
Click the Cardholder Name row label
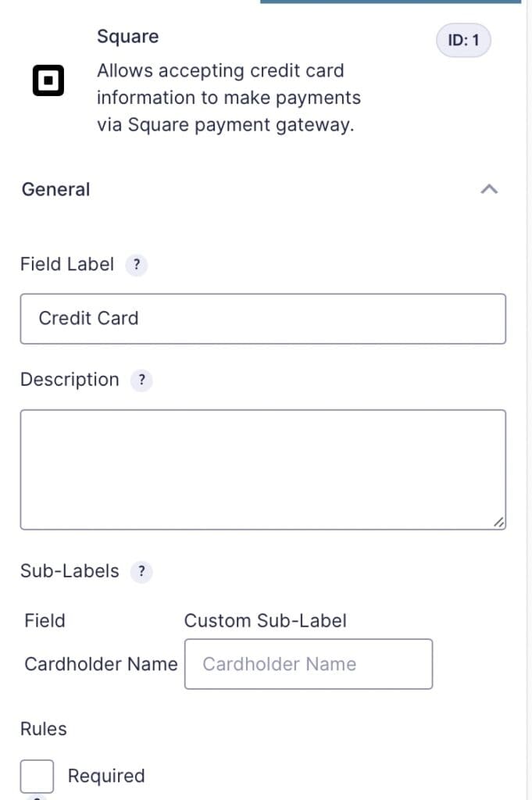[101, 664]
